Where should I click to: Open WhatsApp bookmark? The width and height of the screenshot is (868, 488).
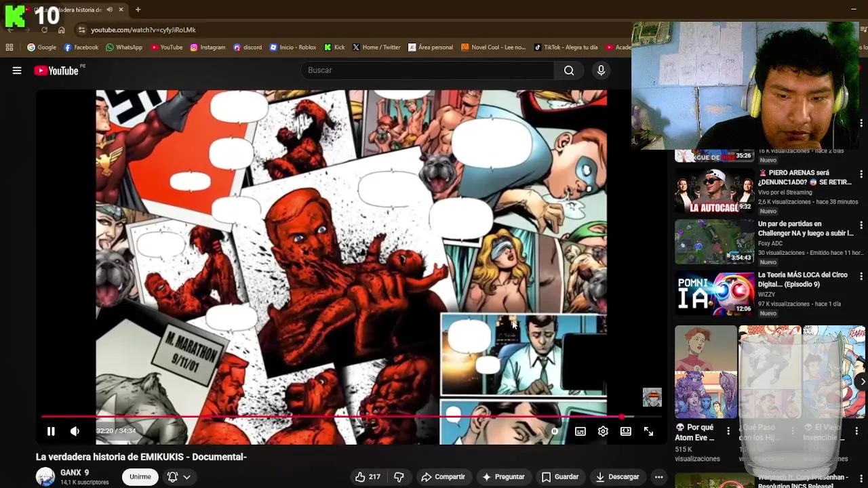124,47
